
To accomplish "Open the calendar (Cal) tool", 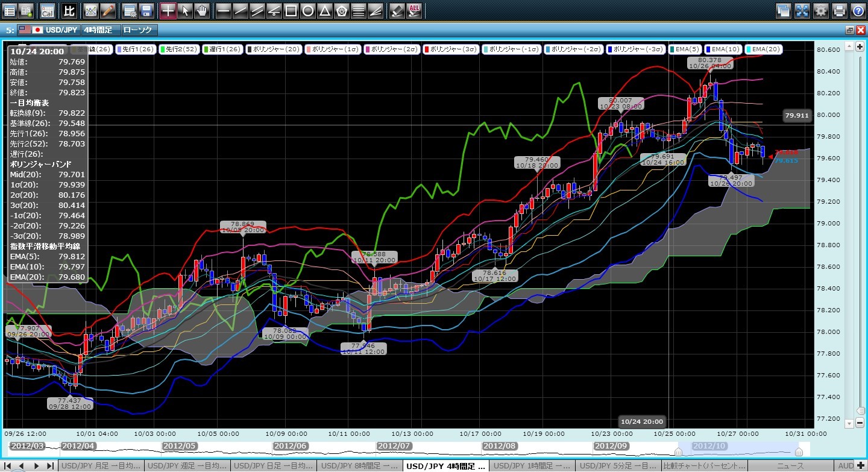I will [47, 10].
